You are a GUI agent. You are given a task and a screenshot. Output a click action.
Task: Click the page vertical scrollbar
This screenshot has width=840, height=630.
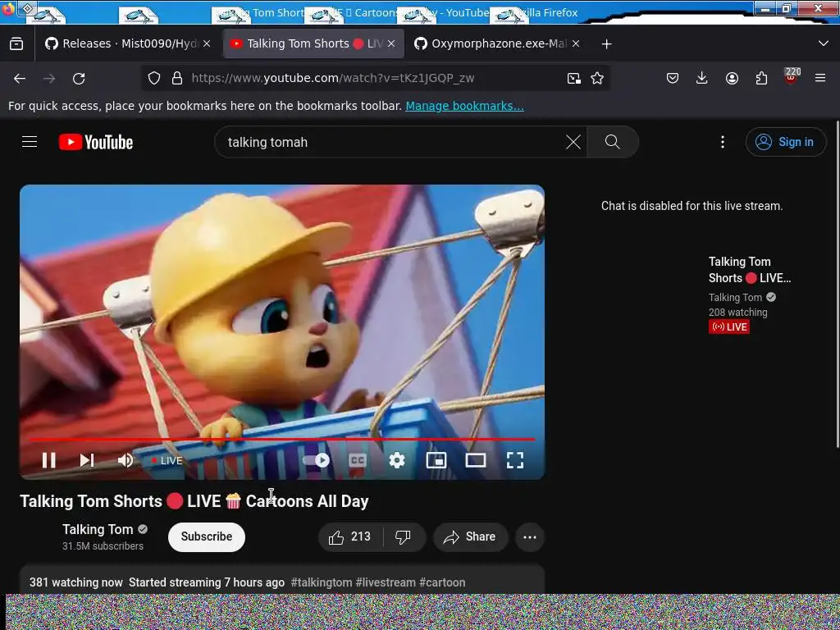tap(837, 284)
